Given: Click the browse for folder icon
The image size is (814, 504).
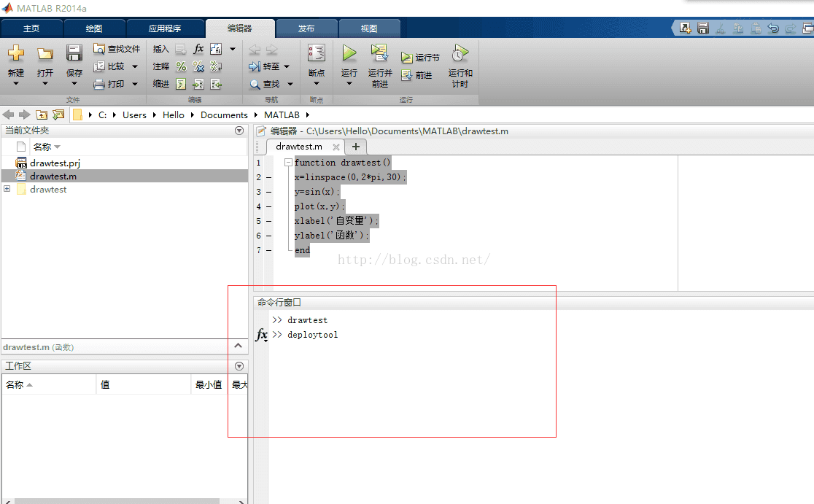Looking at the screenshot, I should coord(58,115).
